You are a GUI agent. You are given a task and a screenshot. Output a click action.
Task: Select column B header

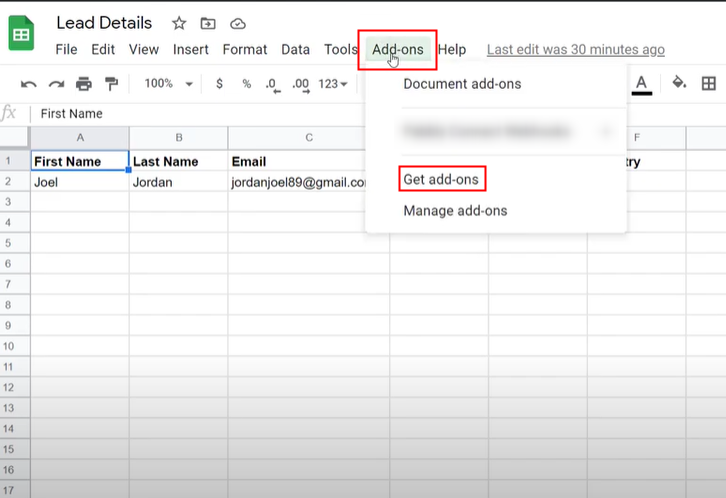tap(179, 137)
